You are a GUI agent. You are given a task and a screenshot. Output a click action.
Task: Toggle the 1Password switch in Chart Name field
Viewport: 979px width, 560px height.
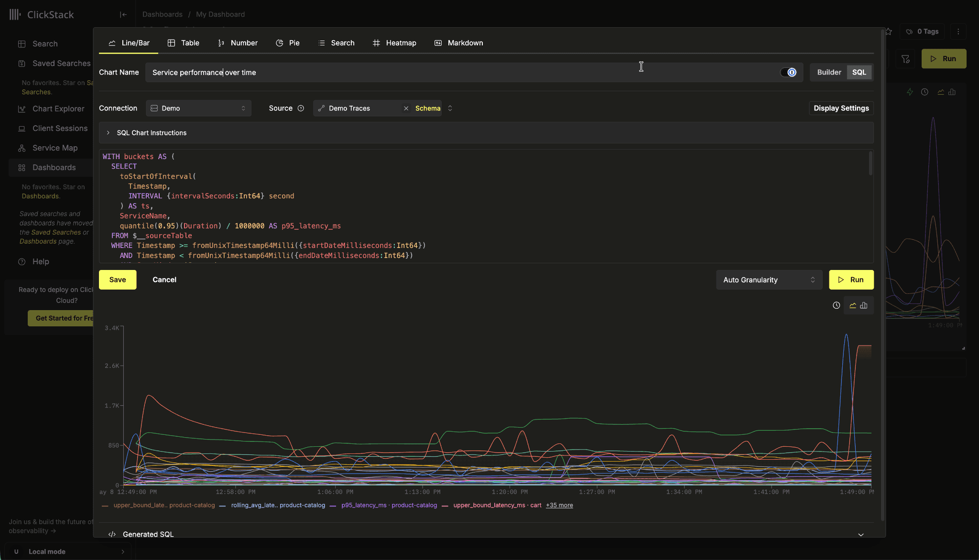(x=788, y=73)
